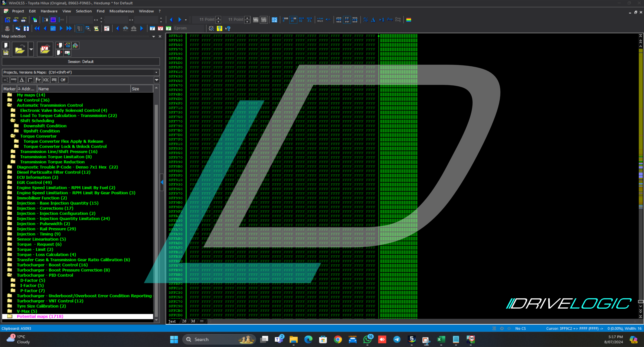
Task: Open the Hardware menu
Action: 49,11
